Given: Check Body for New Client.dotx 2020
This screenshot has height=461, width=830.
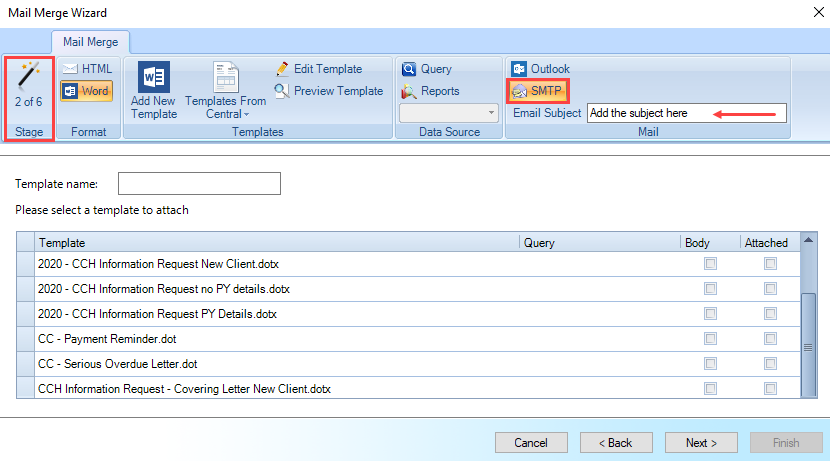Looking at the screenshot, I should [x=710, y=264].
